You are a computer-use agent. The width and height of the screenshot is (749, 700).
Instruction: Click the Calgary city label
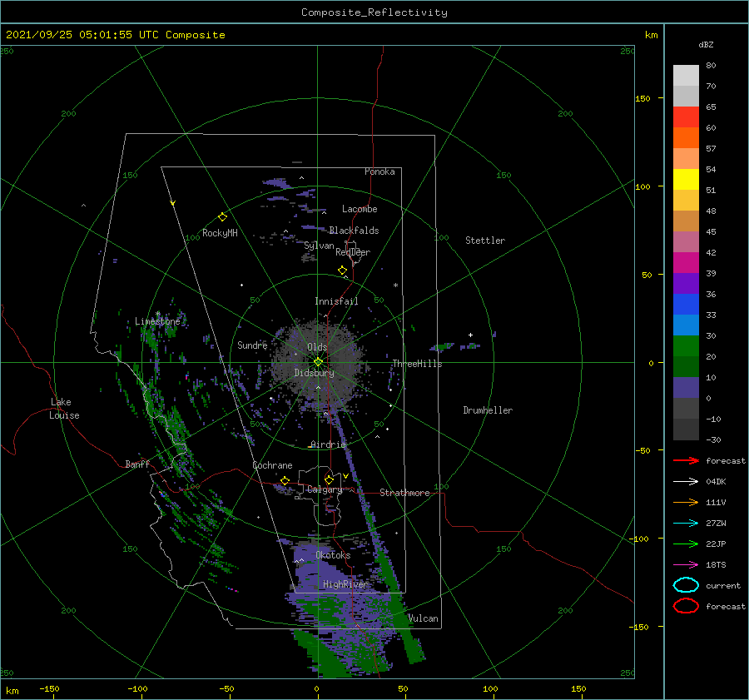(x=325, y=489)
